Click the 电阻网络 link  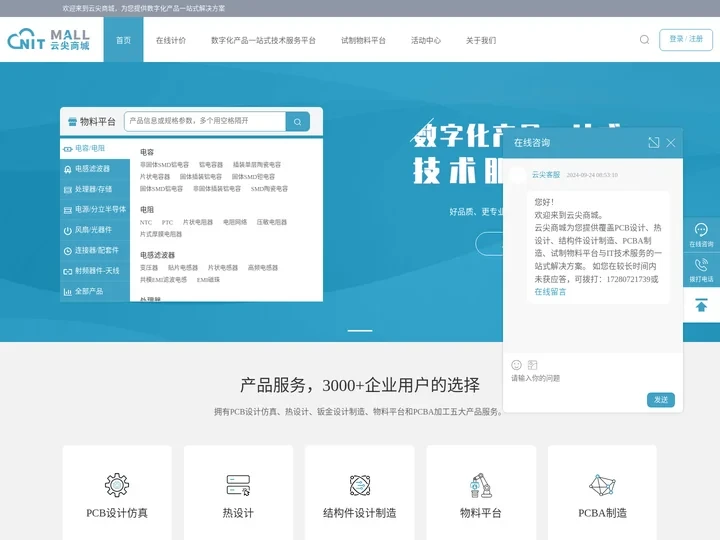click(x=235, y=222)
